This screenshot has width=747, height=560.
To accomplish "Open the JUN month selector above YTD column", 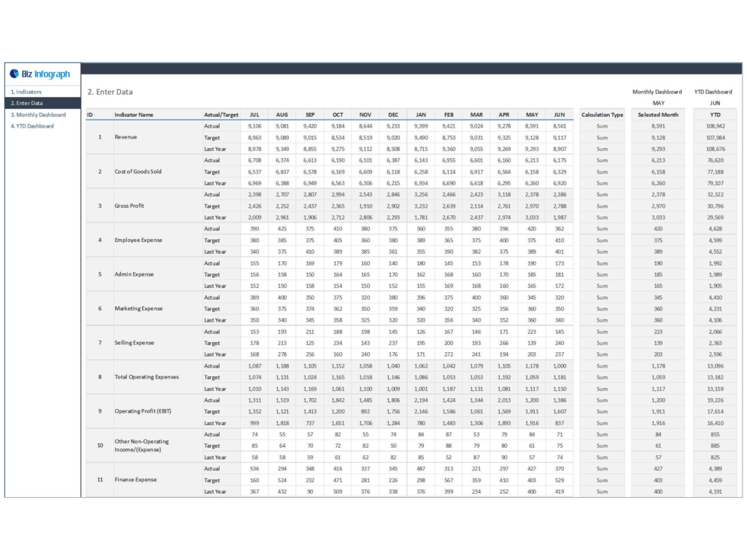I will click(713, 104).
